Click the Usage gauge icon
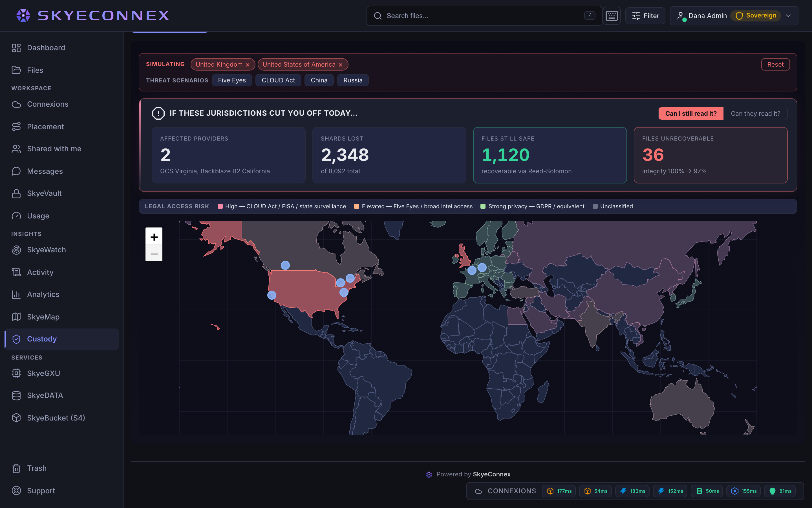Image resolution: width=812 pixels, height=508 pixels. coord(16,216)
